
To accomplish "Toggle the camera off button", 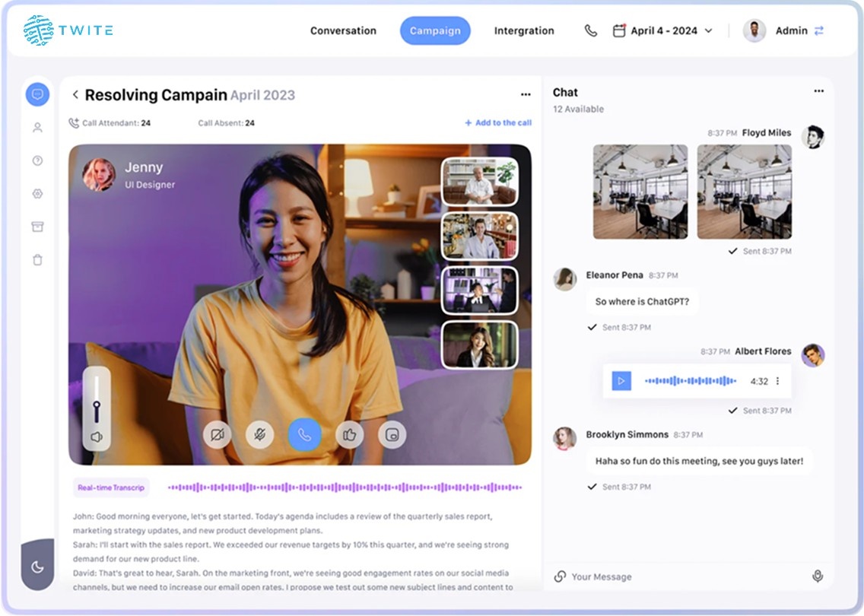I will [218, 435].
